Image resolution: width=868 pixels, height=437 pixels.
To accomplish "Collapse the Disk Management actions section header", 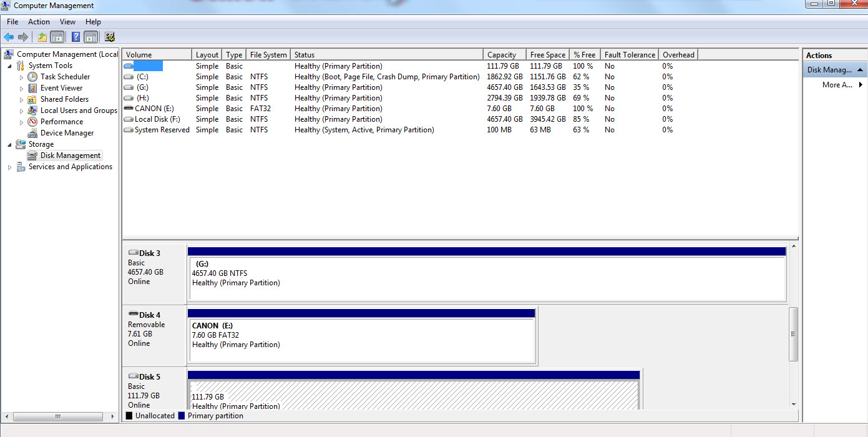I will point(861,69).
